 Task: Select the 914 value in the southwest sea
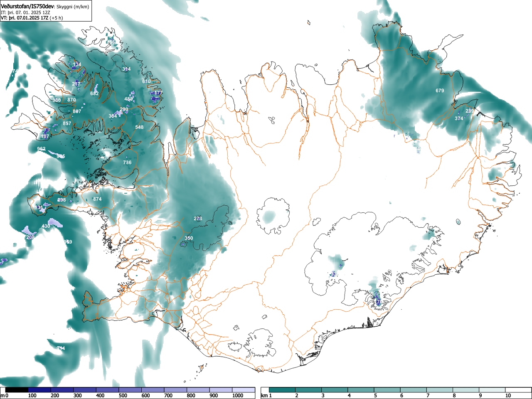(61, 348)
